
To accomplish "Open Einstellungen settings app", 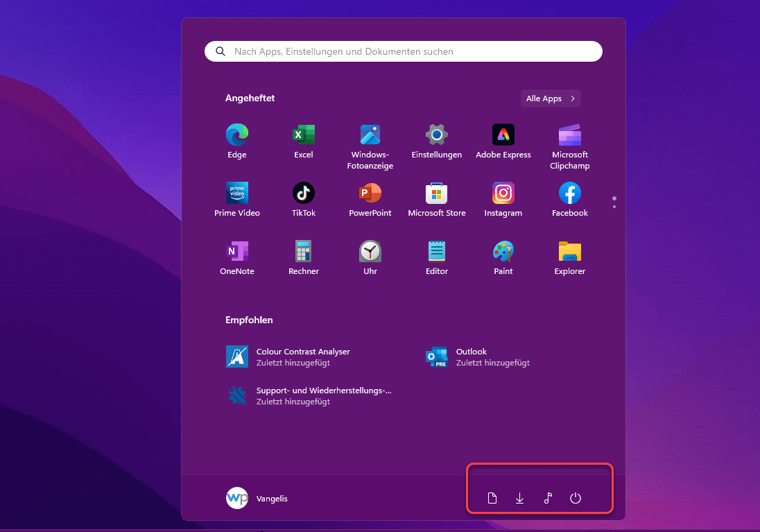I will (437, 141).
